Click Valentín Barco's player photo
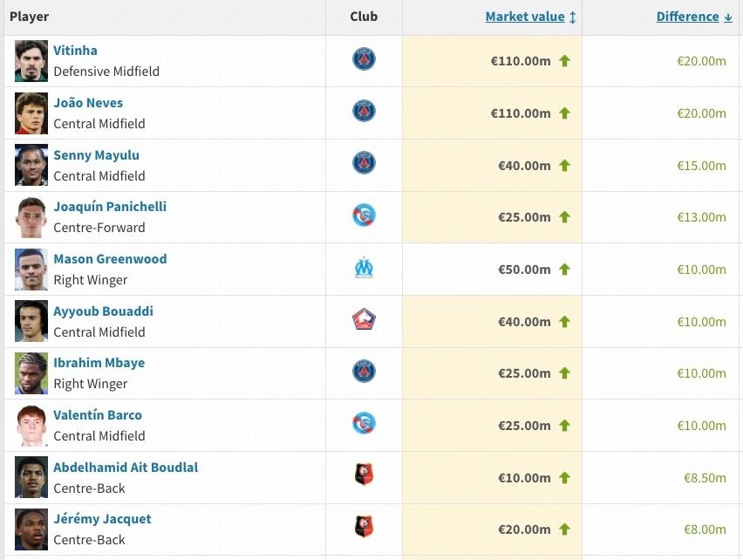 point(31,426)
